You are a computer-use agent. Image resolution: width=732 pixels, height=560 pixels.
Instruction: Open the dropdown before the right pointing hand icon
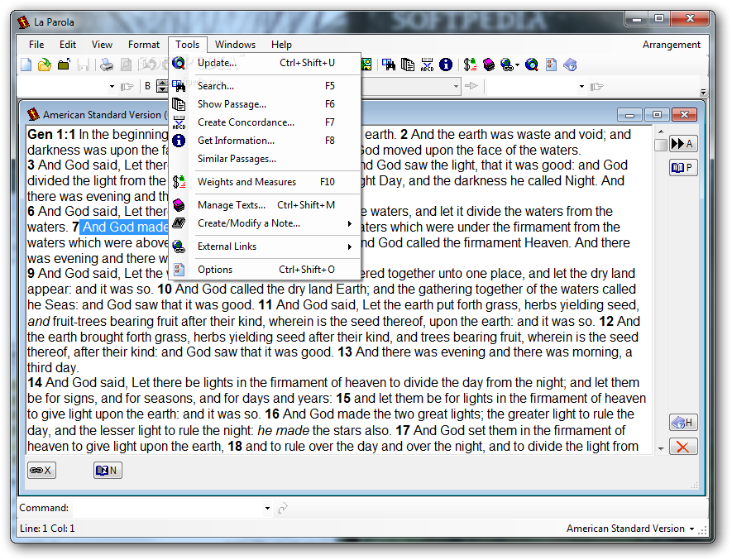click(581, 86)
